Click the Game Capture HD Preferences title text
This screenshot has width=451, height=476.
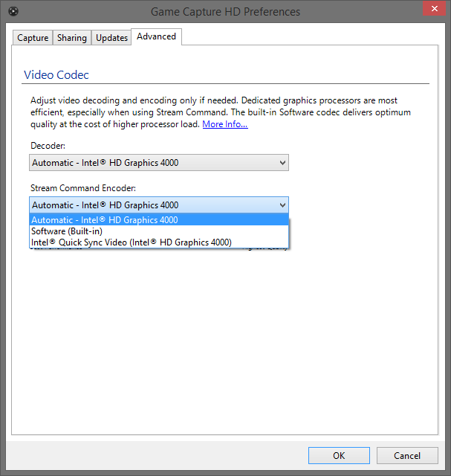click(x=225, y=12)
